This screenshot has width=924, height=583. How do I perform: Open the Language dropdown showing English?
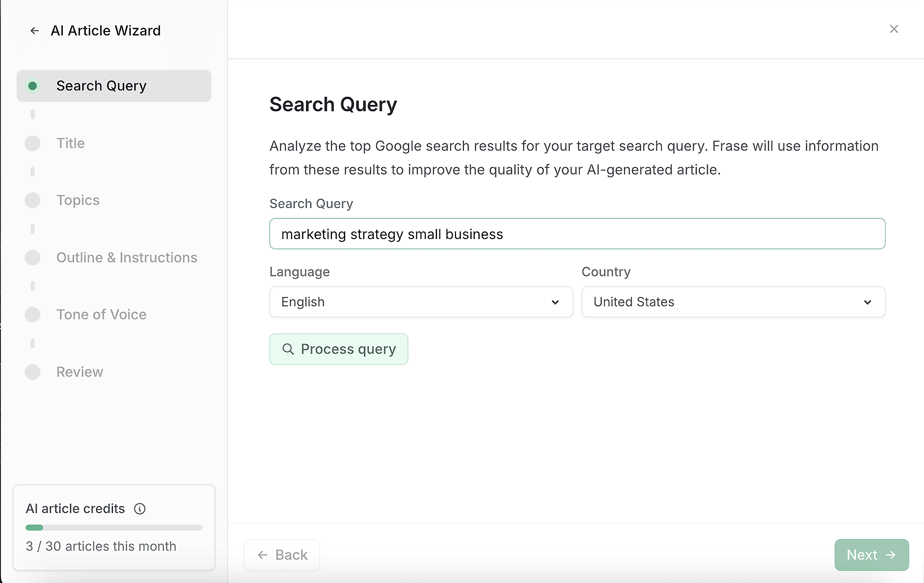[x=421, y=302]
